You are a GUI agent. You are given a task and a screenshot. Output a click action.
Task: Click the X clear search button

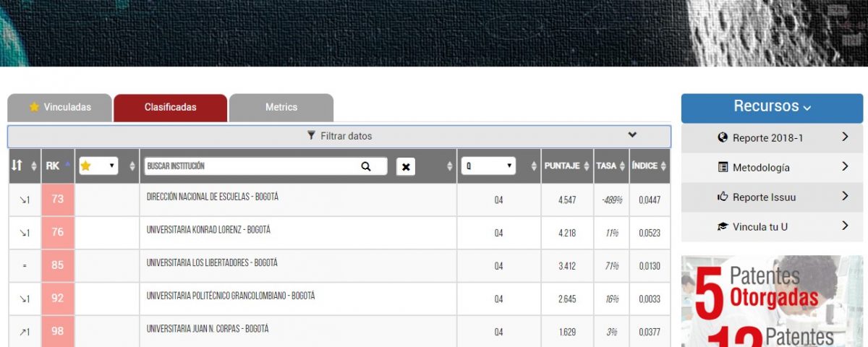click(x=406, y=167)
